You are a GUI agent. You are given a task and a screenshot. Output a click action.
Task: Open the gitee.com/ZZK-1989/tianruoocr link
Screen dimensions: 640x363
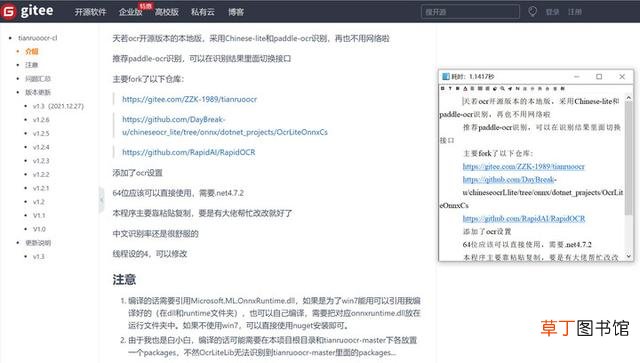pyautogui.click(x=189, y=99)
